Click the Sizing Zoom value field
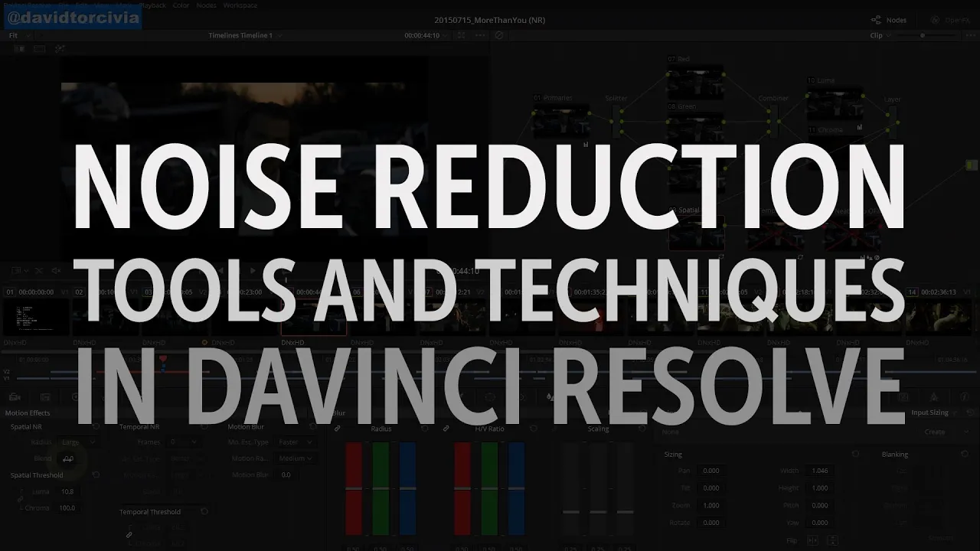 (x=711, y=505)
